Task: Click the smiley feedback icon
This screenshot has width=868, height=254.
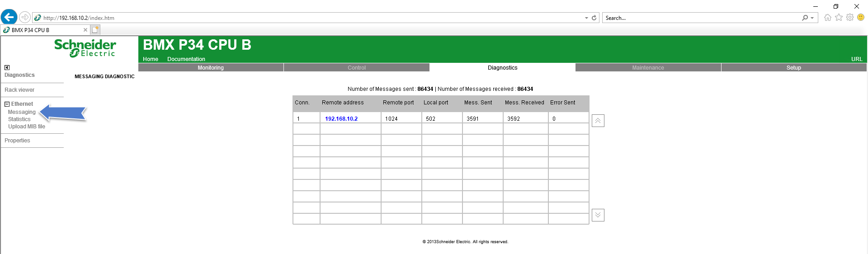Action: (861, 18)
